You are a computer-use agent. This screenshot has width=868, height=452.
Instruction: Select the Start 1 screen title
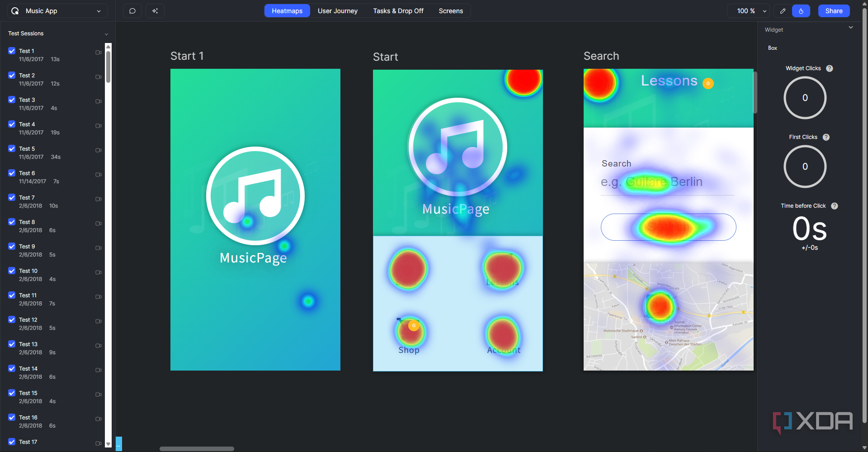187,56
